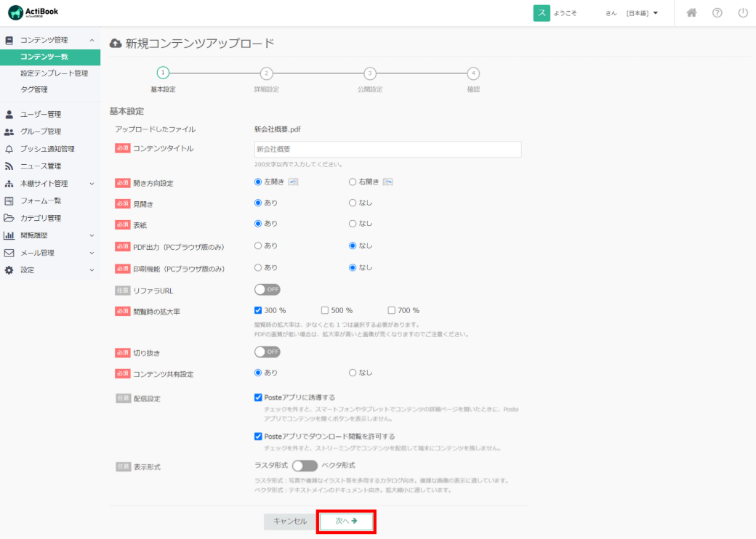The width and height of the screenshot is (756, 539).
Task: Click the キャンセル button
Action: click(x=289, y=521)
